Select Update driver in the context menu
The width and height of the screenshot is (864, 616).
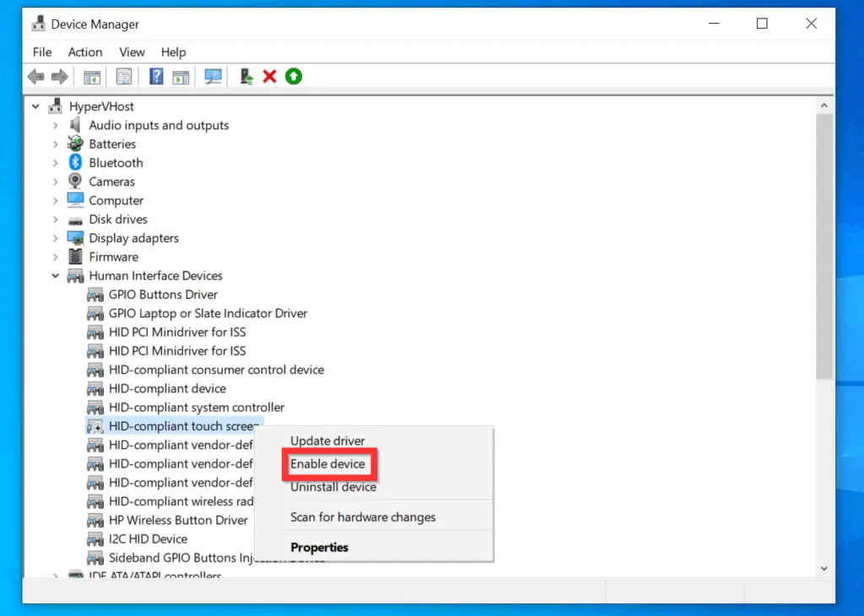point(327,440)
